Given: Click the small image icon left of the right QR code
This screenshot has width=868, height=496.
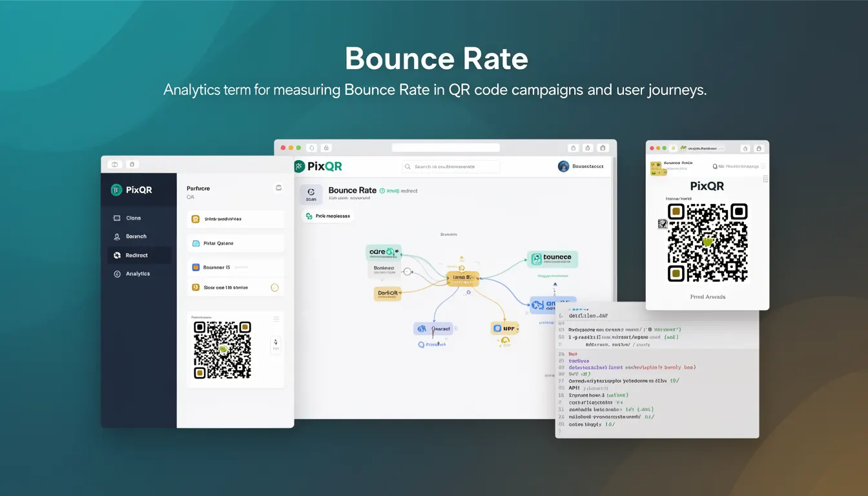Looking at the screenshot, I should tap(662, 223).
